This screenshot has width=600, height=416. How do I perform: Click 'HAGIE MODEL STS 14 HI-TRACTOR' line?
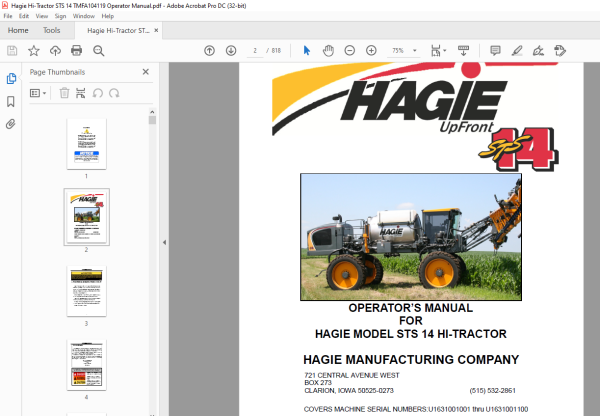pyautogui.click(x=411, y=334)
